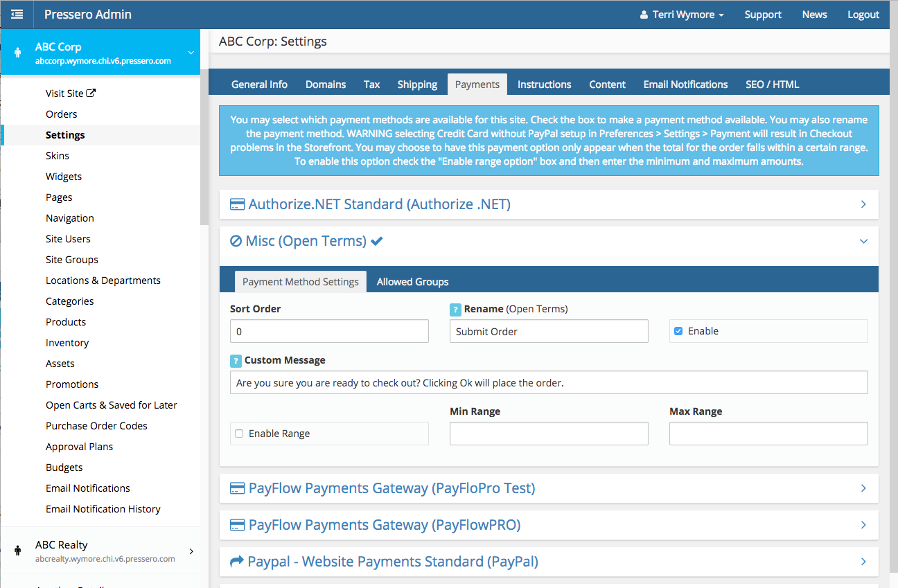Open Locations & Departments in the sidebar
898x588 pixels.
(103, 280)
